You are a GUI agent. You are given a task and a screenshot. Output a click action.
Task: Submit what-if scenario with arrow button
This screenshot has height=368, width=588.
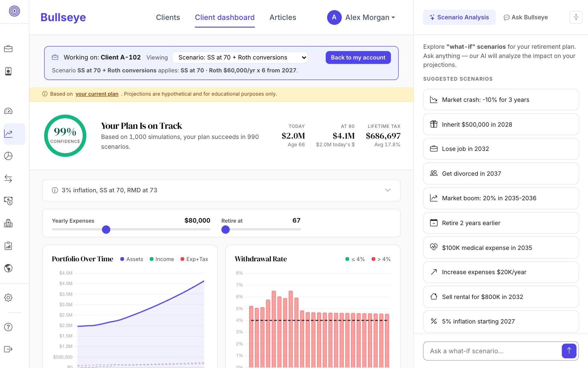coord(569,351)
